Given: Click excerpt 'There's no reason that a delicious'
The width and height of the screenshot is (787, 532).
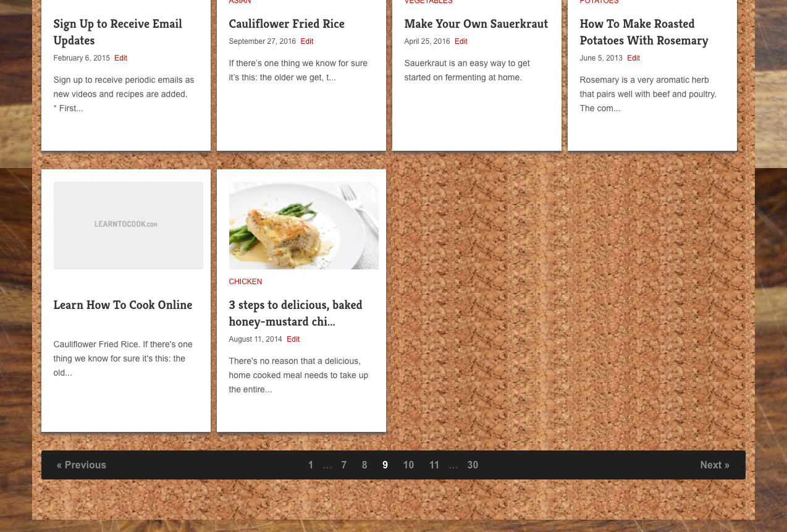Looking at the screenshot, I should pyautogui.click(x=298, y=375).
